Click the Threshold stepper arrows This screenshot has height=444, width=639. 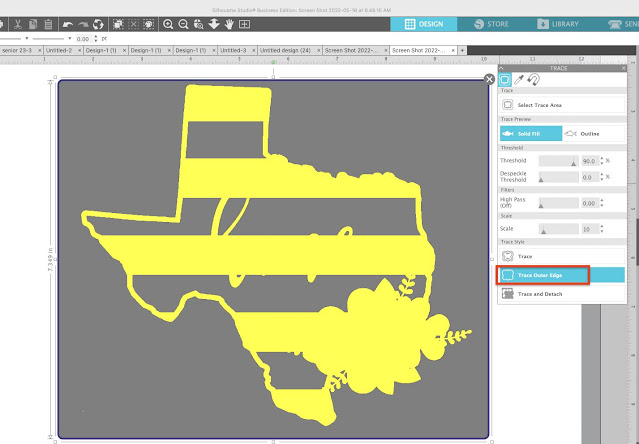click(602, 161)
